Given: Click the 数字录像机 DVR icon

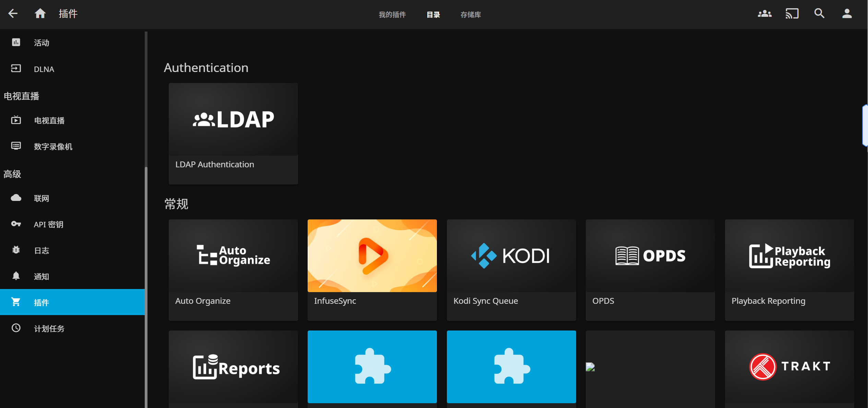Looking at the screenshot, I should (16, 146).
